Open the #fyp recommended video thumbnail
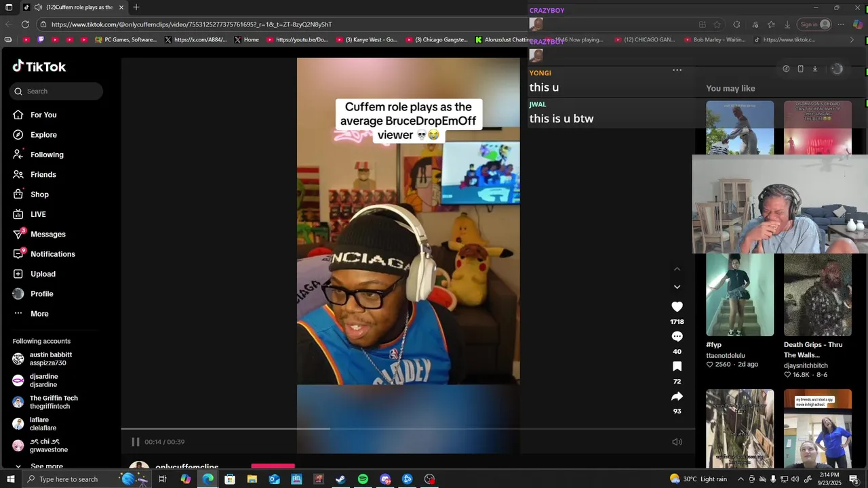This screenshot has height=488, width=868. pyautogui.click(x=740, y=295)
